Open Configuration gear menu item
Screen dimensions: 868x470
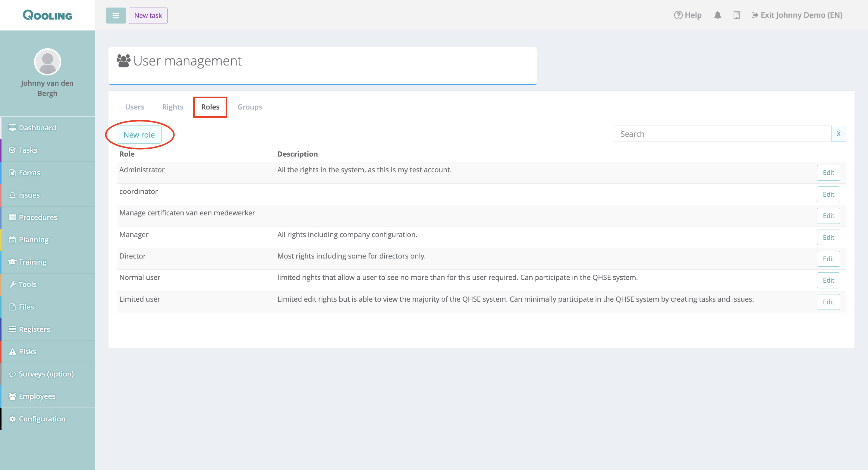point(42,419)
